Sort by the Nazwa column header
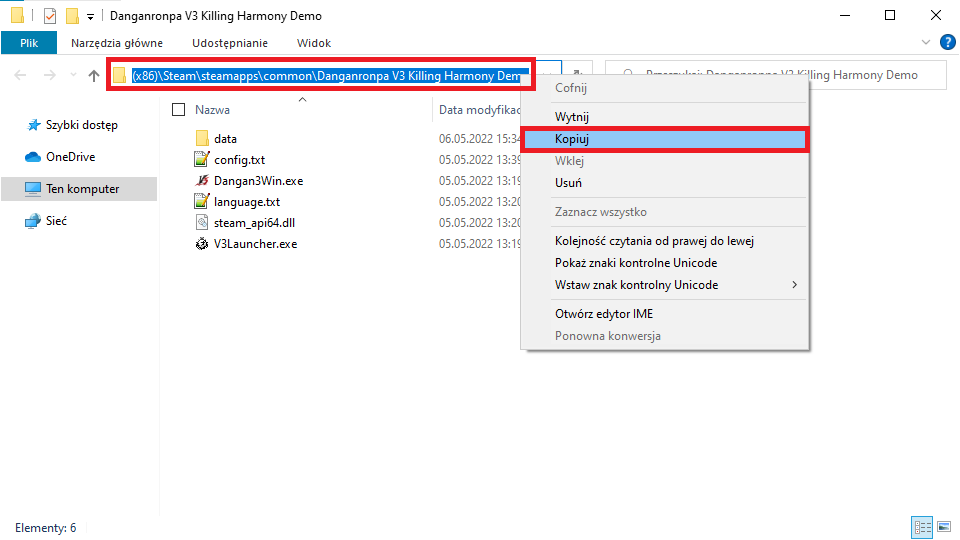 coord(212,110)
